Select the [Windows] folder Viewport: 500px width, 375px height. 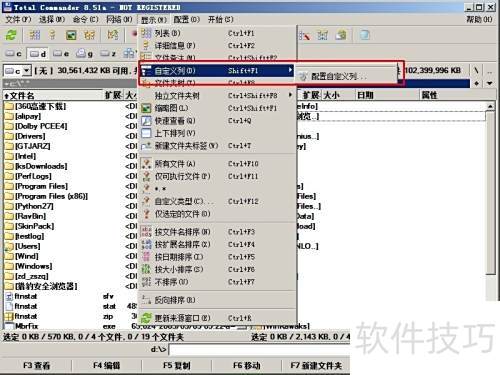point(29,266)
